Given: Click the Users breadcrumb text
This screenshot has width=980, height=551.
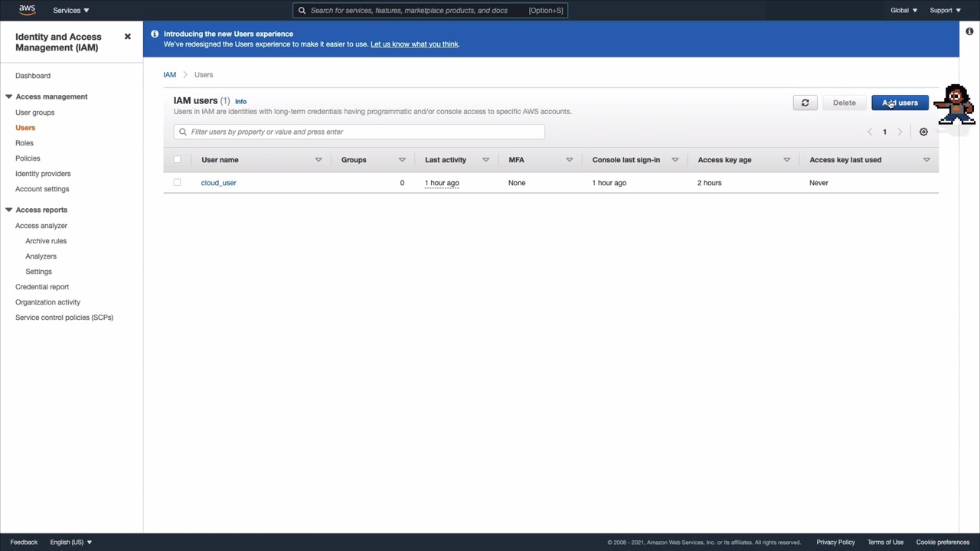Looking at the screenshot, I should point(204,75).
